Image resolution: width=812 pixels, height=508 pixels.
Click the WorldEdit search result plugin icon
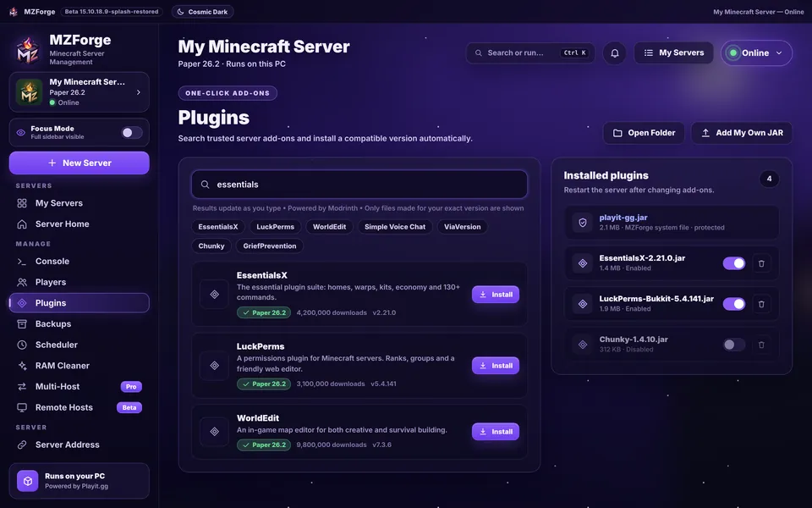[214, 431]
